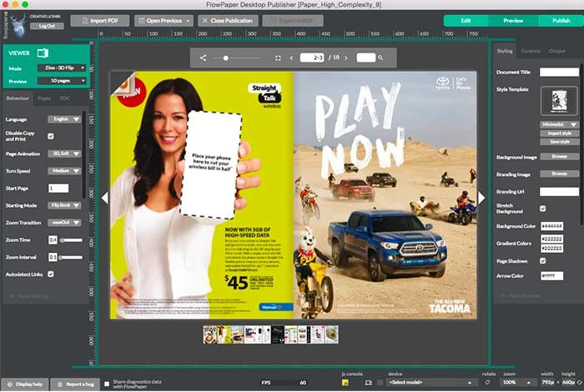
Task: Enable Share diagnostics data with FlowPaper
Action: click(106, 384)
